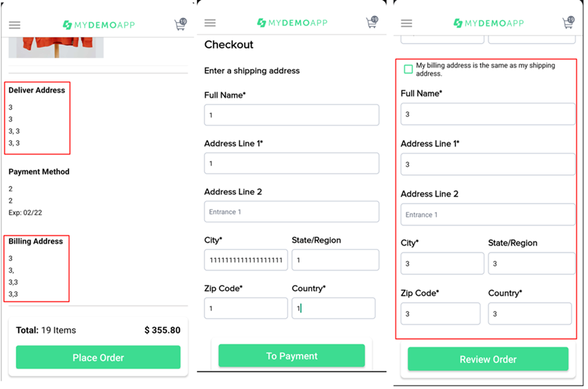Open cart icon on the Review Order screen
The image size is (588, 389).
point(568,23)
